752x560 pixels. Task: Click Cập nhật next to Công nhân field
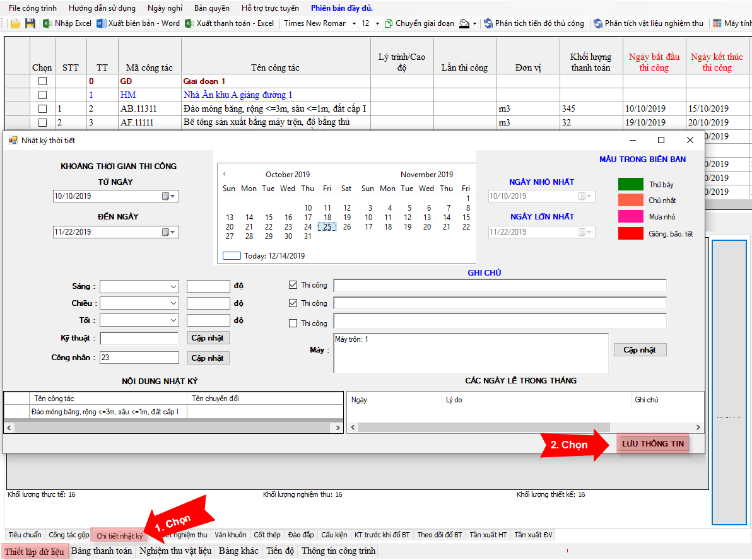point(208,358)
